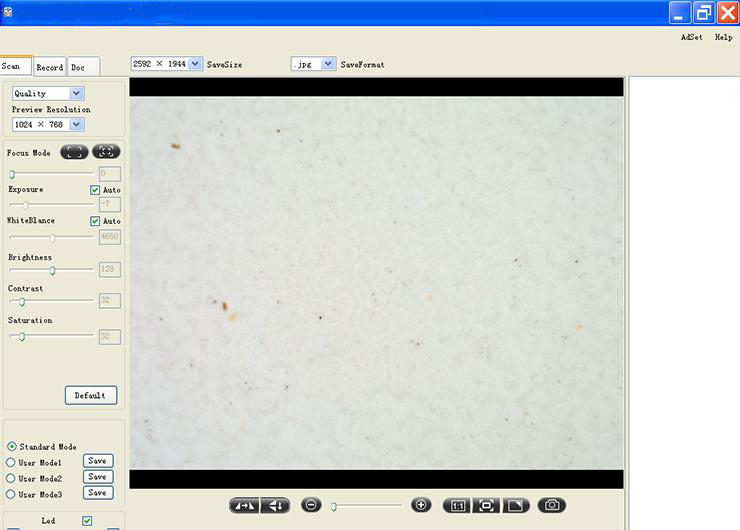The height and width of the screenshot is (530, 740).
Task: Click the Brightness slider handle
Action: (52, 270)
